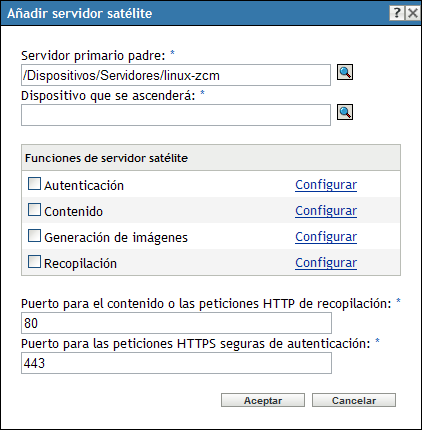Select the HTTP port field showing 80

point(176,323)
